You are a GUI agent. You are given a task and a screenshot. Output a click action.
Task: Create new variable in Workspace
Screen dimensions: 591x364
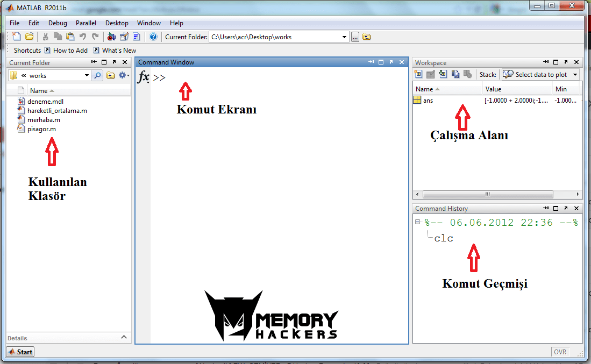click(x=418, y=74)
